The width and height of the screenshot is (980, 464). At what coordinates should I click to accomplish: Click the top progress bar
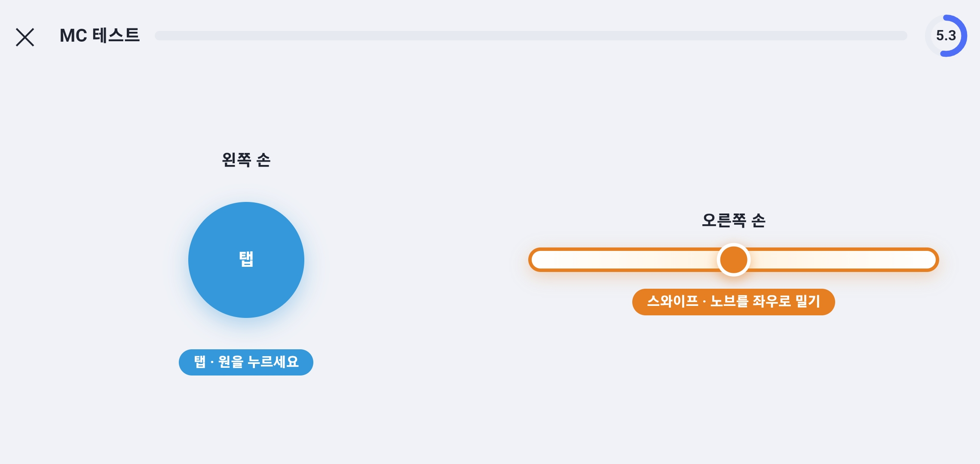click(x=531, y=36)
